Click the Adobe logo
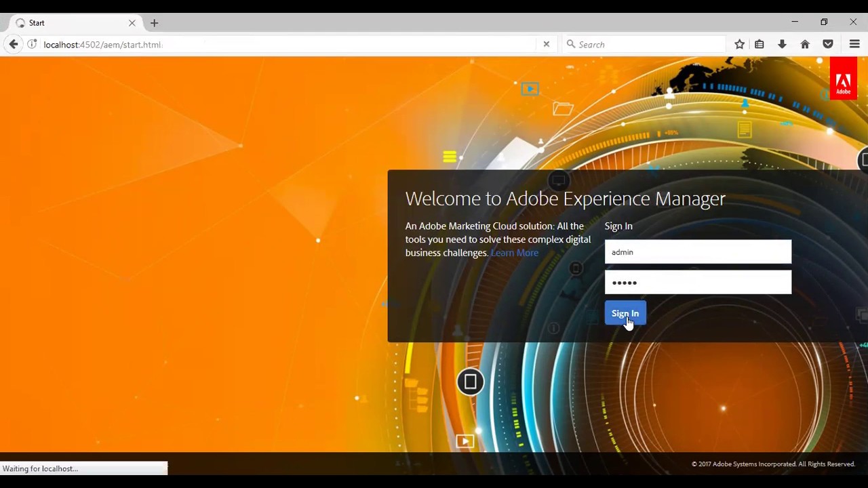Screen dimensions: 868x488 click(x=843, y=78)
